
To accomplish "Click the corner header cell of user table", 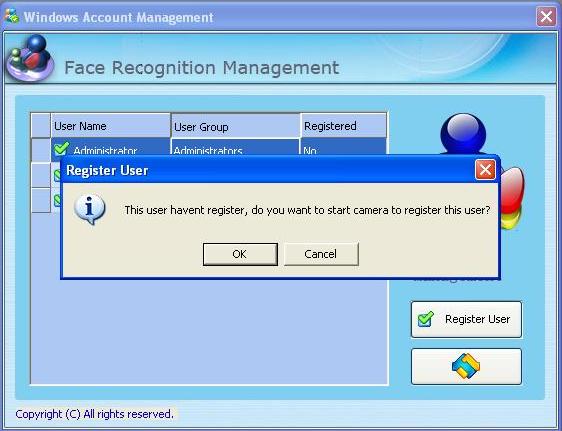I will (x=41, y=125).
